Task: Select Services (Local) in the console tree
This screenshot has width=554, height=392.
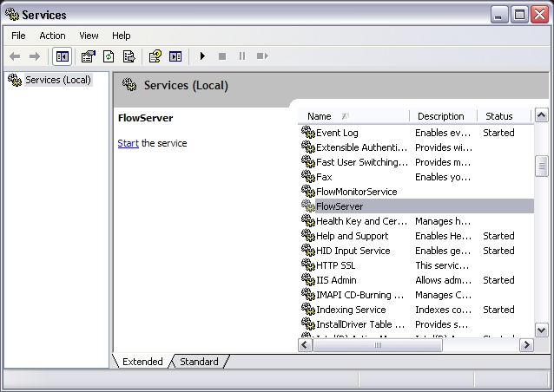Action: pyautogui.click(x=58, y=80)
